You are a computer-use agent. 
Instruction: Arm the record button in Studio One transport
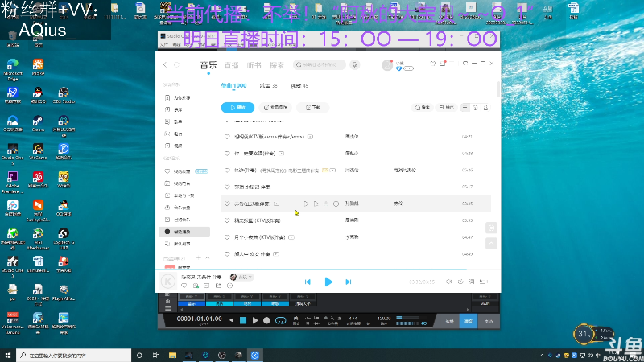point(266,320)
